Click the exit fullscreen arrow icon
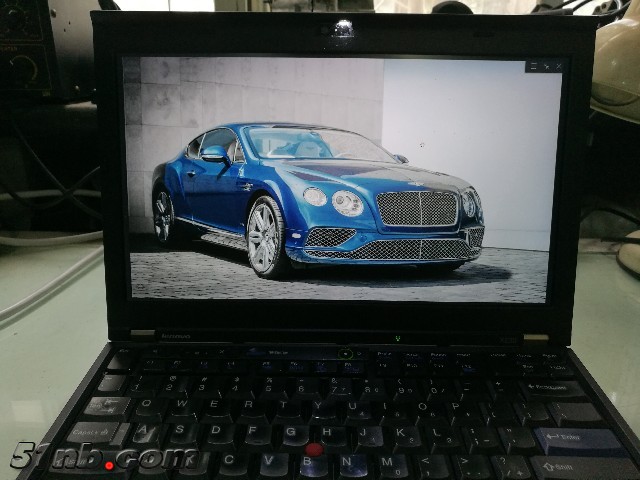Screen dimensions: 640x480 [x=546, y=66]
